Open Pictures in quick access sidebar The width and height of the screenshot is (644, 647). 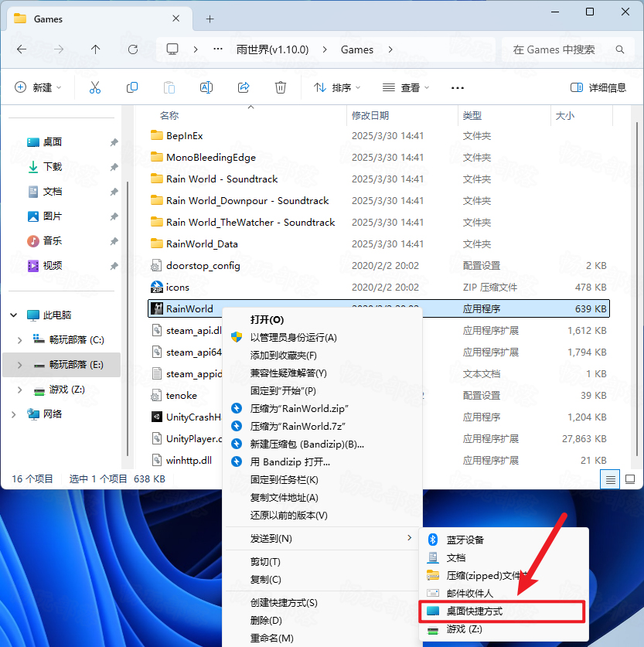pos(53,216)
